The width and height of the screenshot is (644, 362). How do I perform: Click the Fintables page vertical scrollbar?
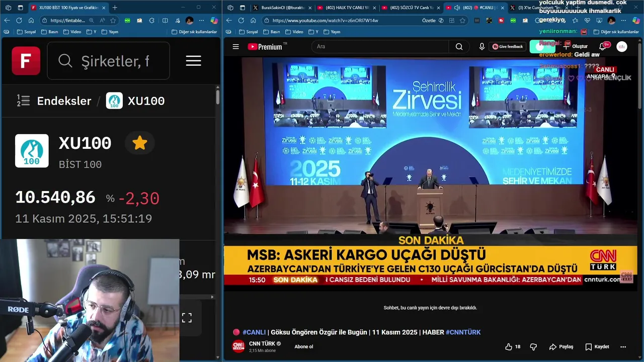(218, 98)
